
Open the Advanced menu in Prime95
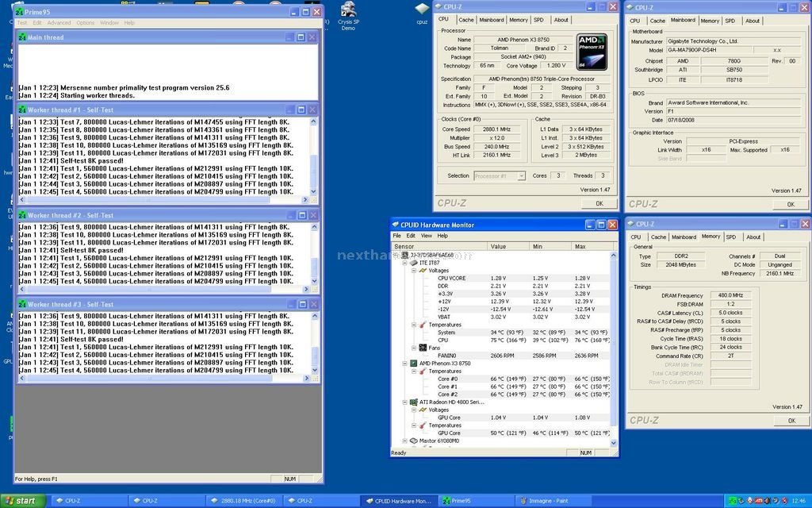pyautogui.click(x=59, y=23)
